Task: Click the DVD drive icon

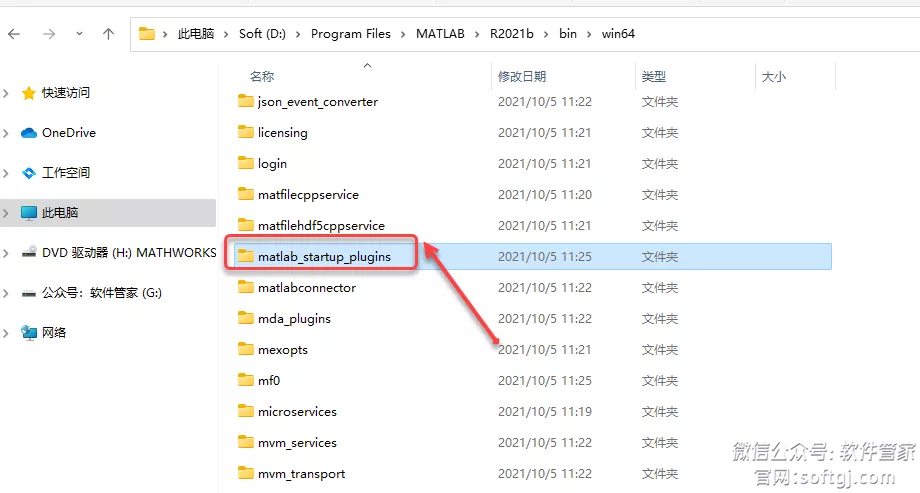Action: coord(29,253)
